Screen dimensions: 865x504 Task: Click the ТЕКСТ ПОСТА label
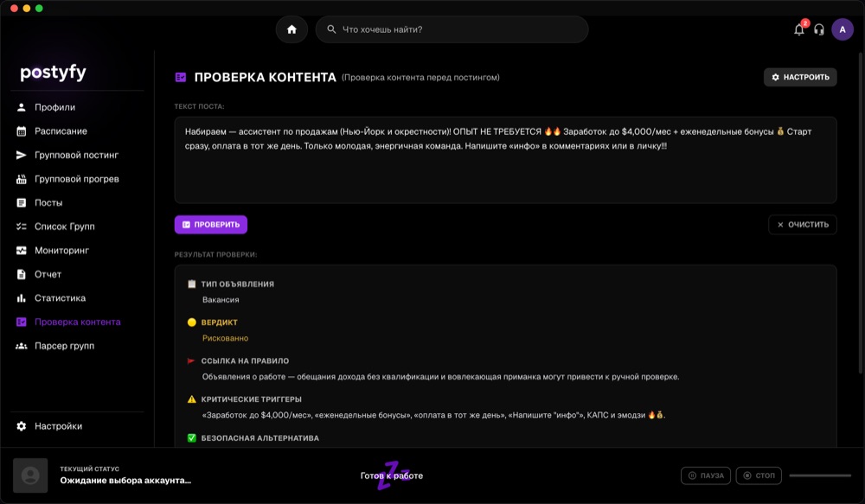pyautogui.click(x=199, y=106)
